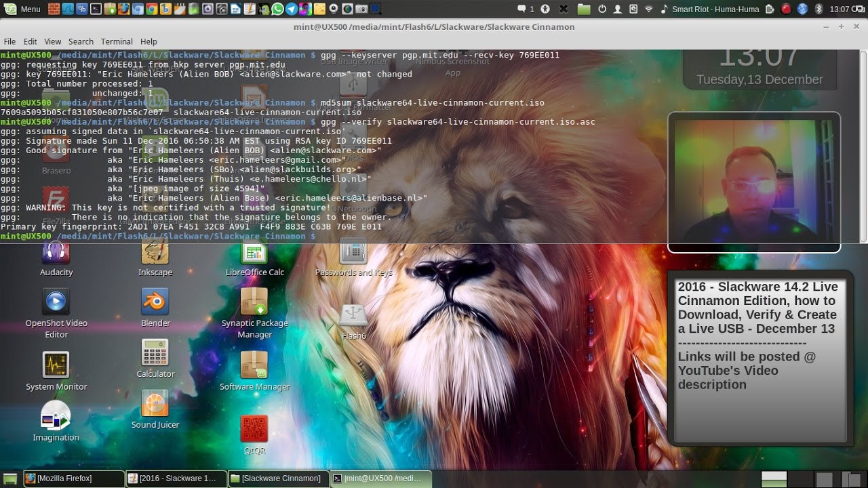Open WhatsApp launcher in top panel

coord(277,9)
